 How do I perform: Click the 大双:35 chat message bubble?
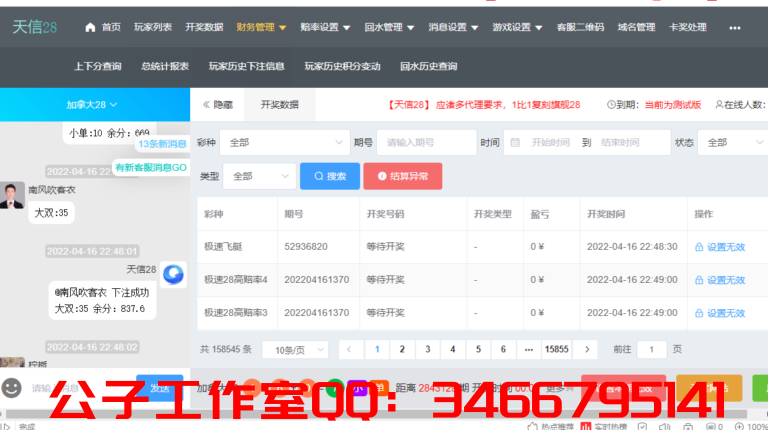[x=51, y=213]
